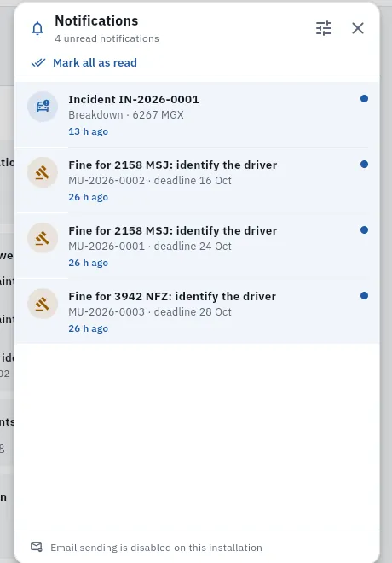Click unread dot for MU-2026-0001 fine
Screen dimensions: 392x563
coord(364,230)
